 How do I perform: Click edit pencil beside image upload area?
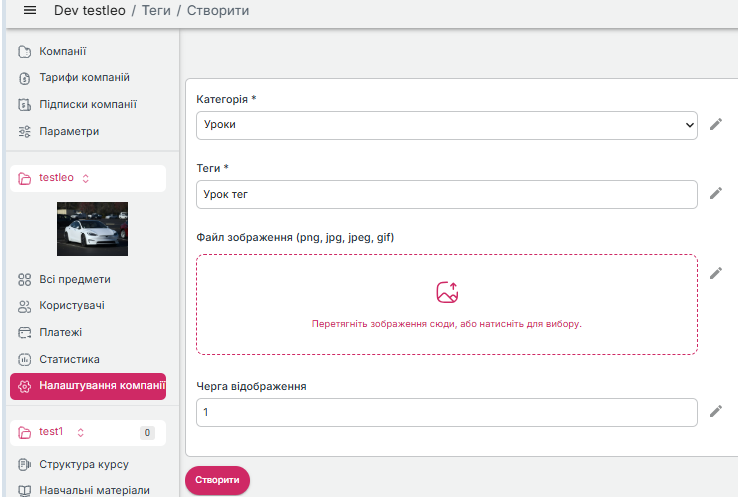(715, 273)
